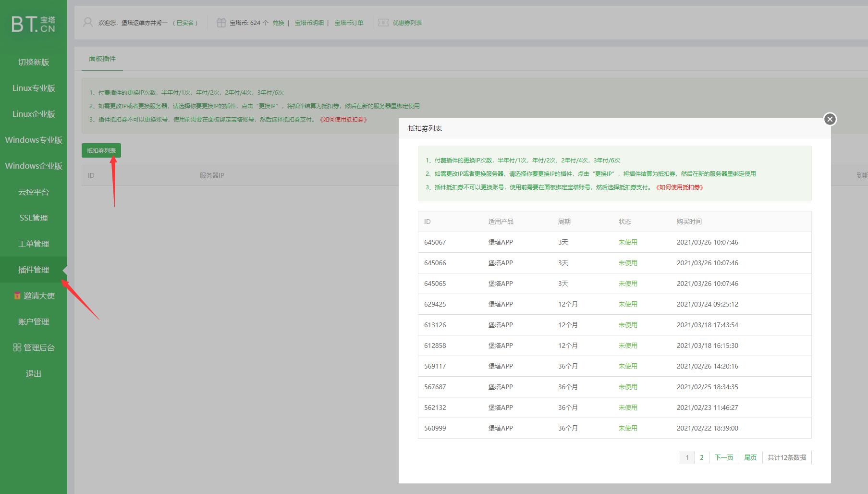Screen dimensions: 868x494
Task: Click date 2021/02/22 18:39:00
Action: [x=708, y=428]
